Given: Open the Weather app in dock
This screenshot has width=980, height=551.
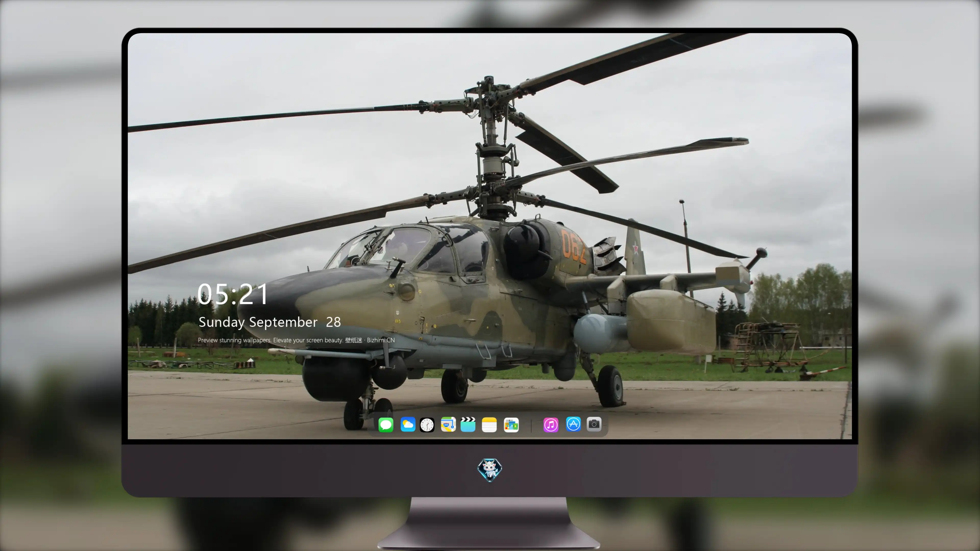Looking at the screenshot, I should [x=408, y=424].
